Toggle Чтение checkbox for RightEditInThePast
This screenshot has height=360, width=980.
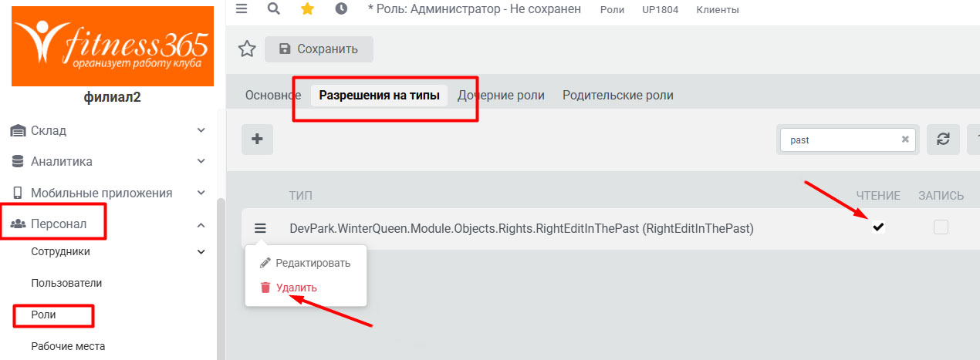coord(877,227)
